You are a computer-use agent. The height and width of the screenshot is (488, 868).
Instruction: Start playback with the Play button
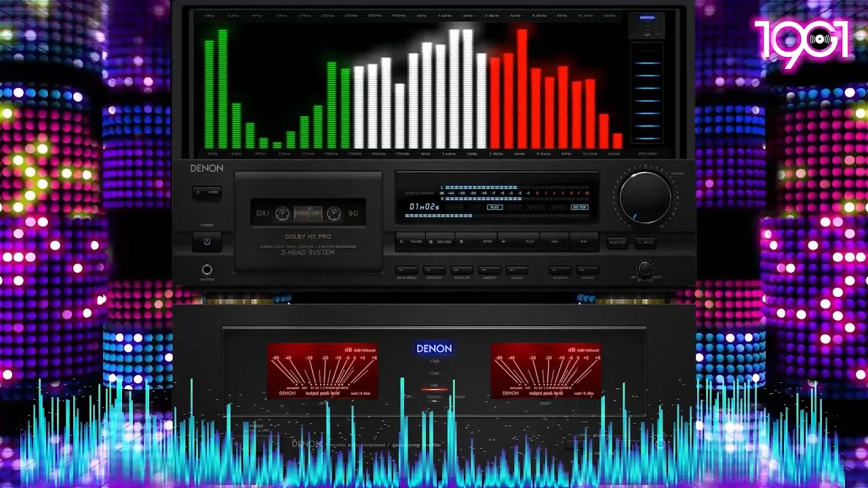(519, 241)
